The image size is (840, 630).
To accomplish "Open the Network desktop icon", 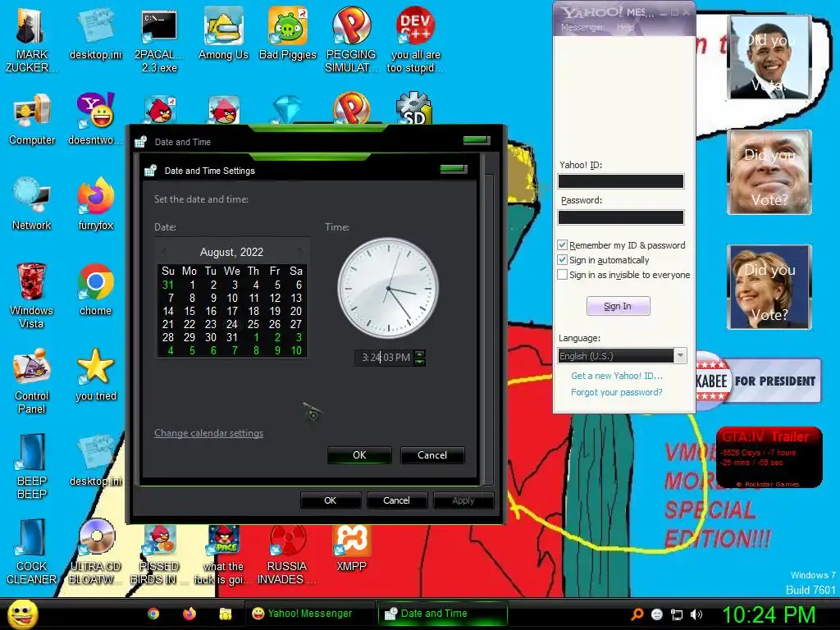I will click(32, 205).
